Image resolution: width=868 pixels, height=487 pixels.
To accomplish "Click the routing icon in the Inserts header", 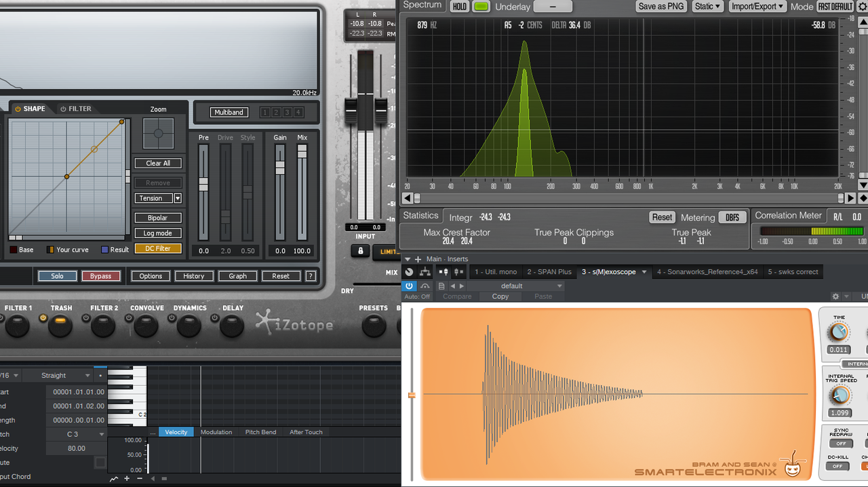I will [x=425, y=272].
